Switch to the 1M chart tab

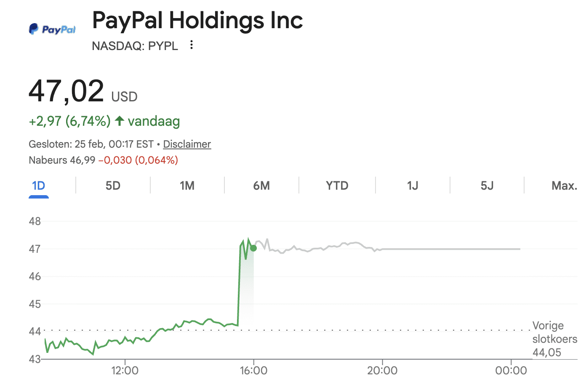(x=187, y=186)
